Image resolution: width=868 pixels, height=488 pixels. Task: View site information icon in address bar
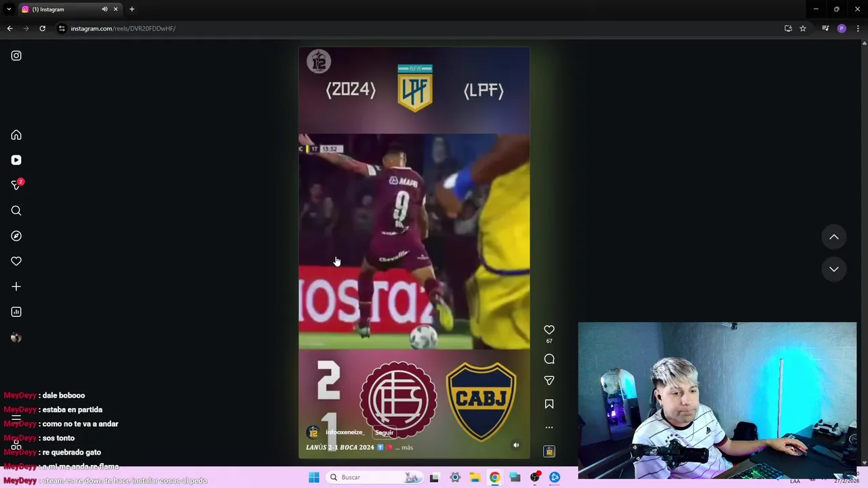(62, 28)
